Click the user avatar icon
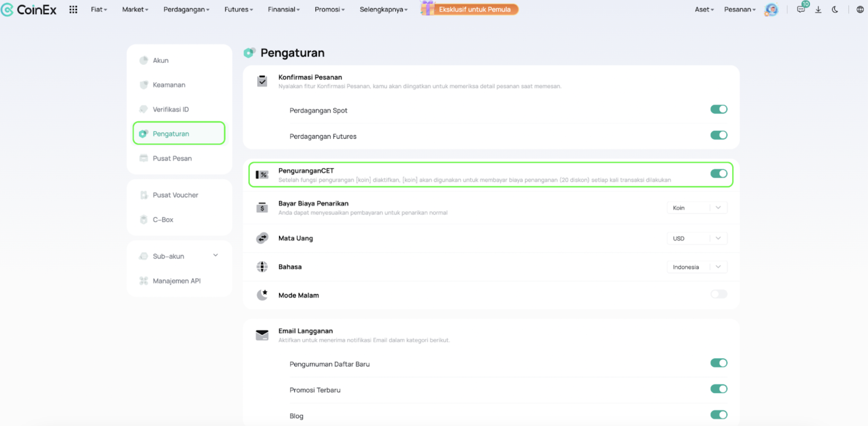The width and height of the screenshot is (868, 426). tap(771, 9)
